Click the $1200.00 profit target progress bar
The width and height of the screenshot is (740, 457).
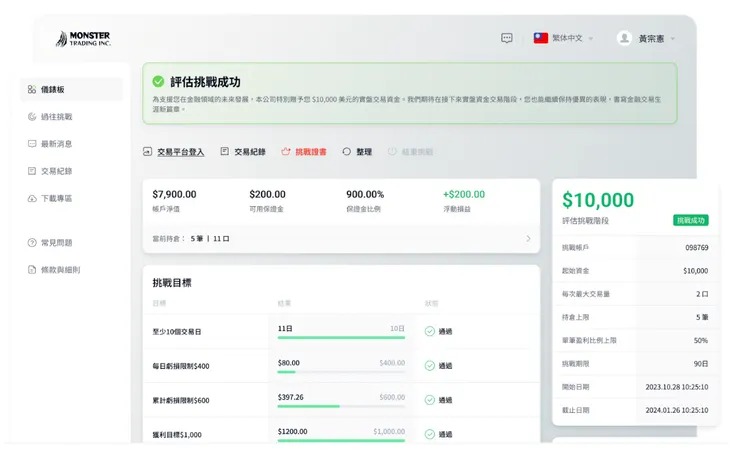[341, 440]
